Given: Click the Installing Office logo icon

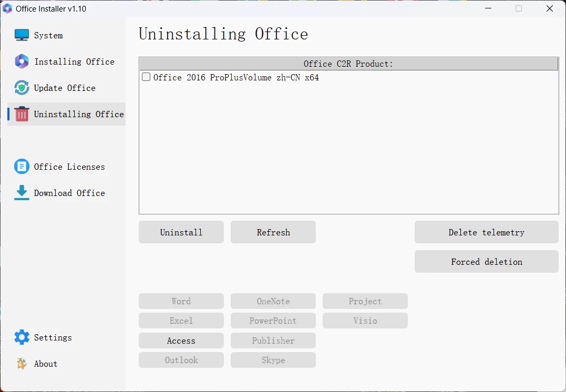Looking at the screenshot, I should [x=22, y=61].
